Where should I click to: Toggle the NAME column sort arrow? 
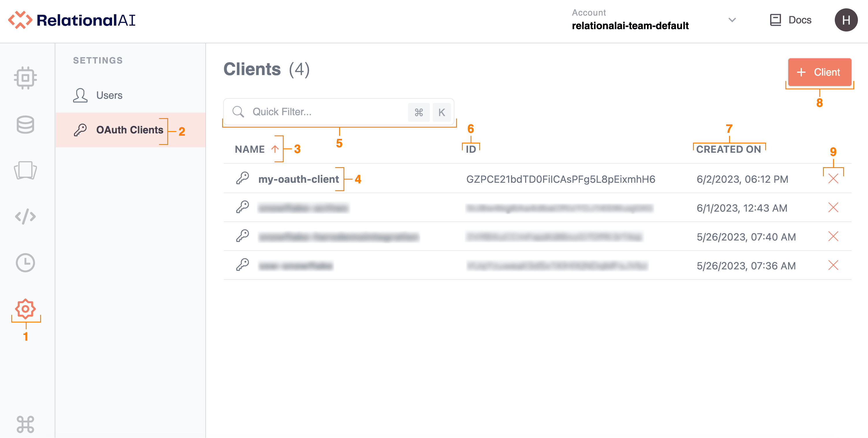(275, 149)
